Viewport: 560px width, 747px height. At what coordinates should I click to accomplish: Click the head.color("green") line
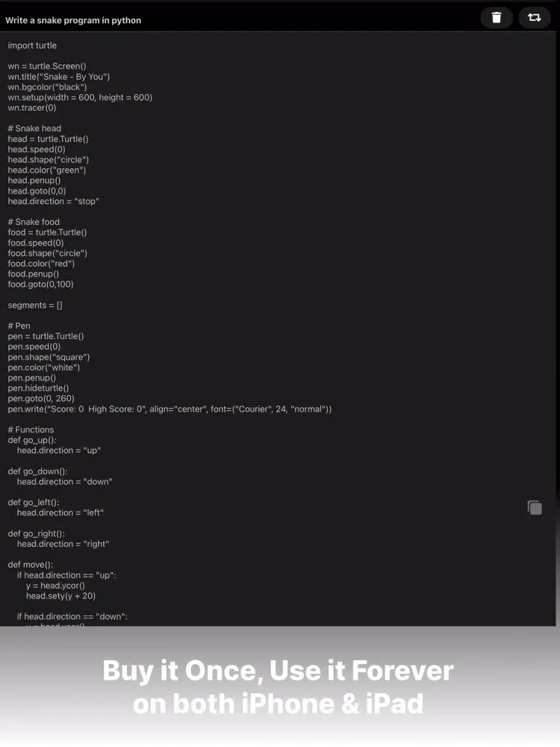point(47,170)
